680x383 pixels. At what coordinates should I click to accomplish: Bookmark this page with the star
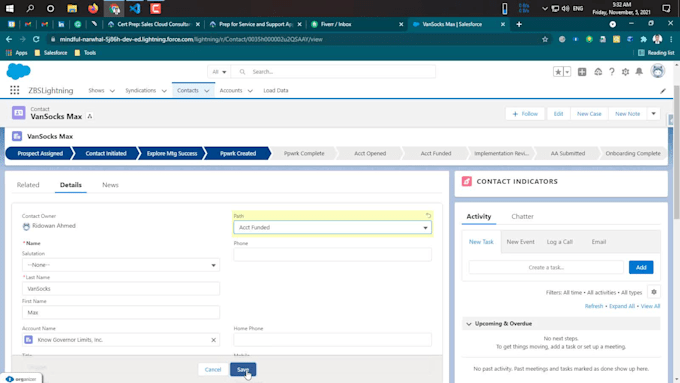click(545, 39)
